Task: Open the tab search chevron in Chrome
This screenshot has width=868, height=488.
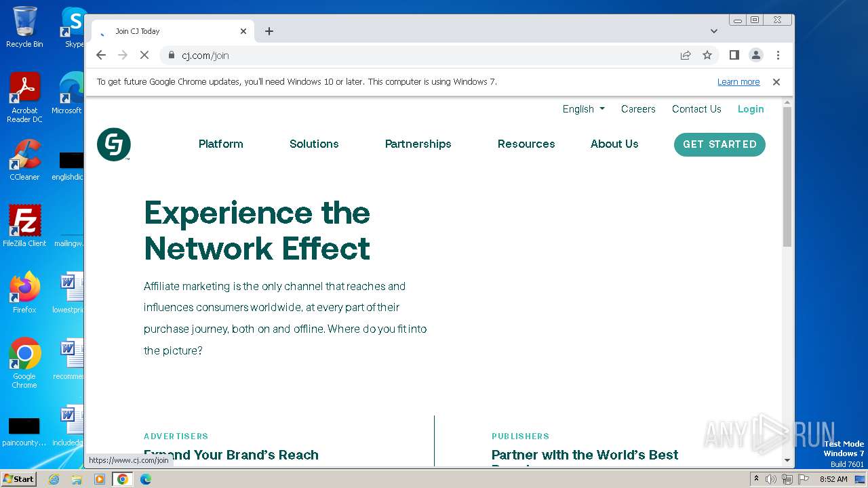Action: click(714, 31)
